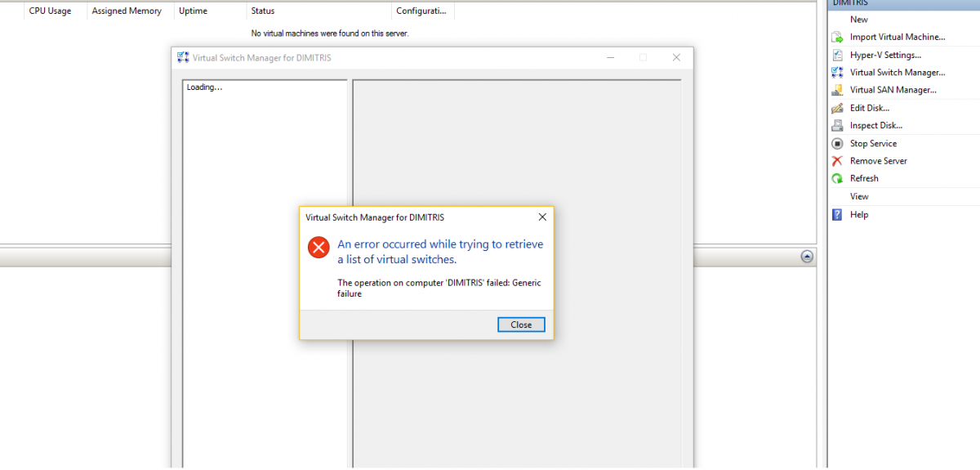Click the Inspect Disk icon
The width and height of the screenshot is (980, 470).
pyautogui.click(x=836, y=125)
